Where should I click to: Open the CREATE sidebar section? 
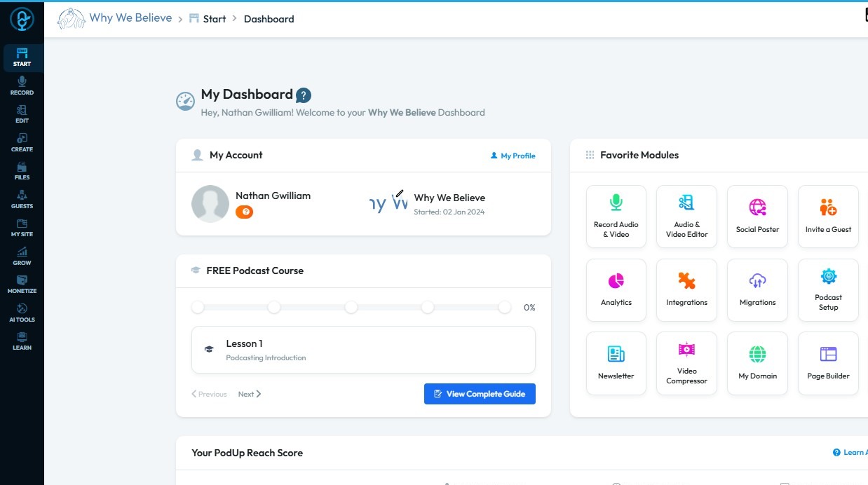(22, 143)
